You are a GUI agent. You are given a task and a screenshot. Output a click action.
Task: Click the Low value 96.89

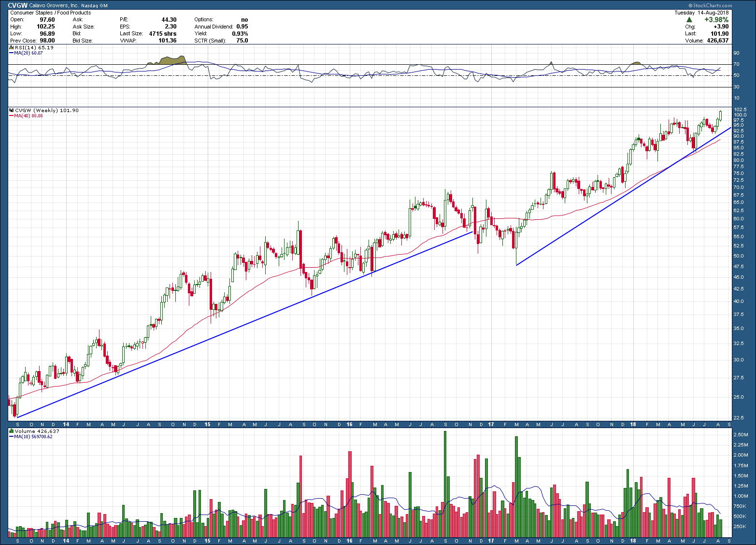47,34
